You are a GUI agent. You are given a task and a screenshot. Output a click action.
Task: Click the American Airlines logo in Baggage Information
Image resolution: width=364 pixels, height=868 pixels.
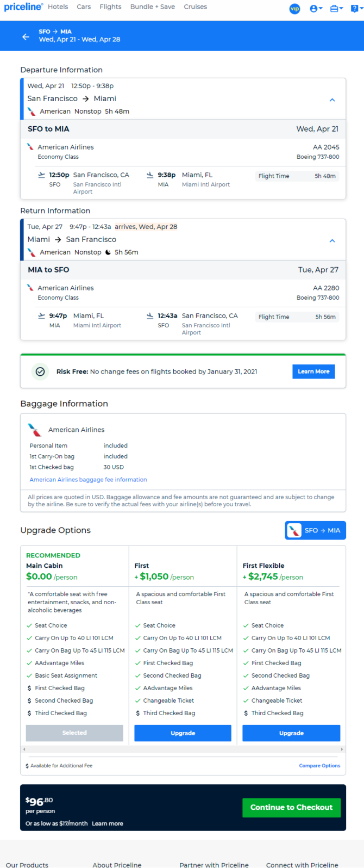point(35,430)
